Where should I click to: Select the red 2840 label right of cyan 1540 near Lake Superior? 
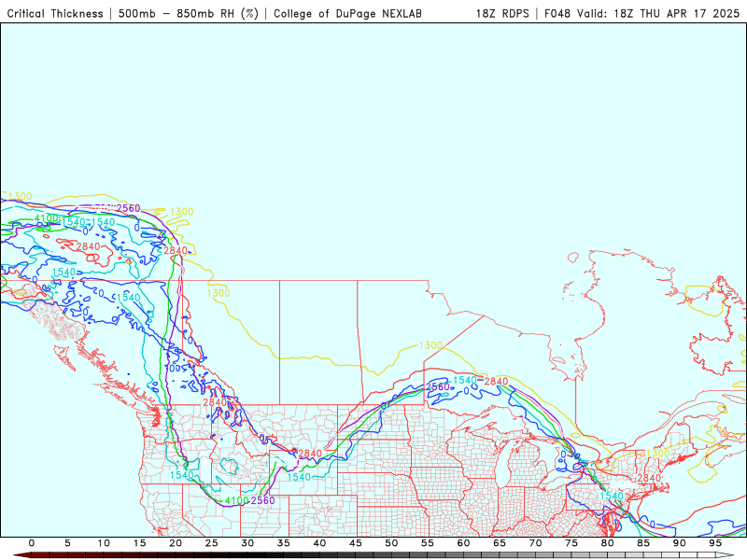click(x=497, y=382)
